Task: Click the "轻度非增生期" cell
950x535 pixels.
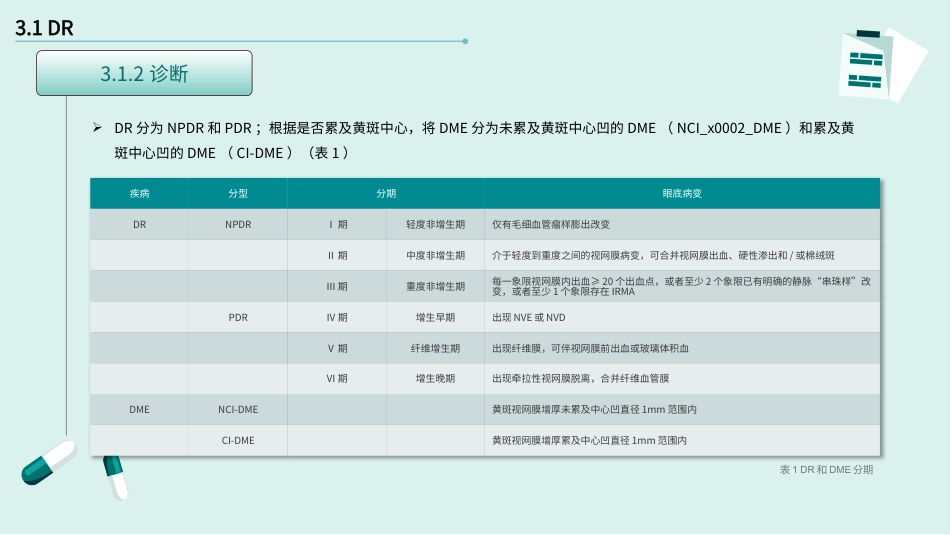Action: point(436,224)
